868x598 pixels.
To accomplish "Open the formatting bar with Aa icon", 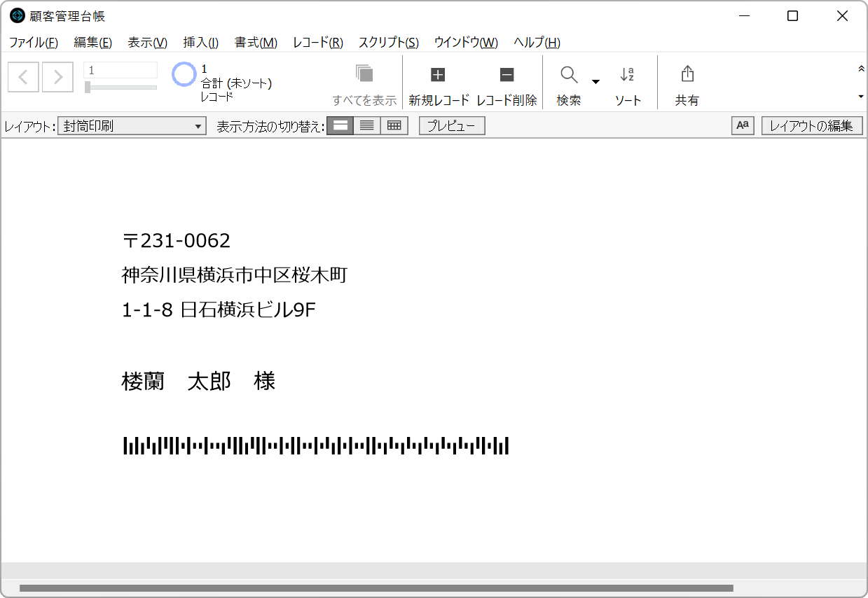I will [742, 125].
